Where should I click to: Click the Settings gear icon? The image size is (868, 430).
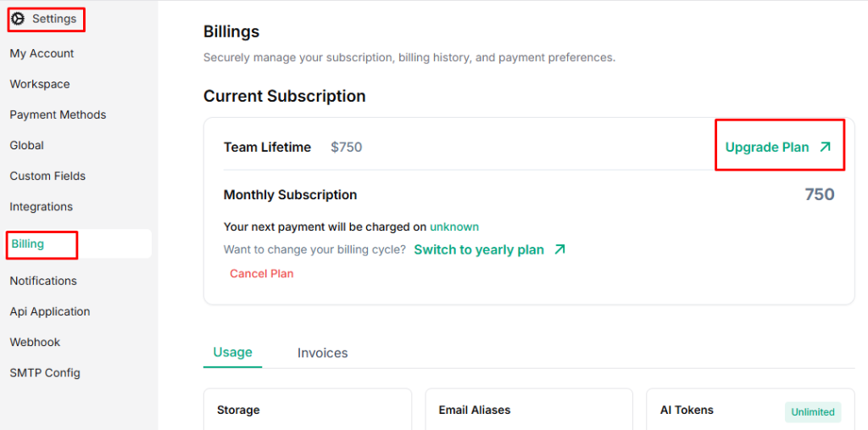(x=18, y=19)
